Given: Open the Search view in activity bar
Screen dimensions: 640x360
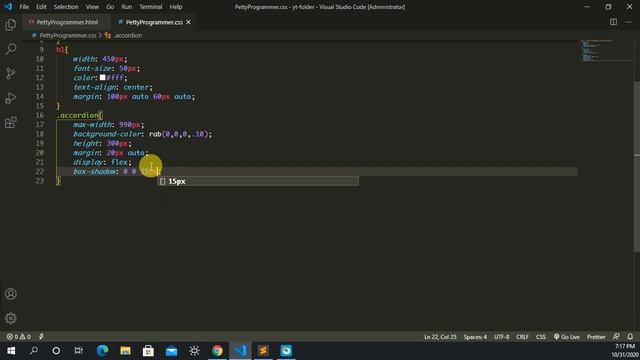Looking at the screenshot, I should coord(11,49).
